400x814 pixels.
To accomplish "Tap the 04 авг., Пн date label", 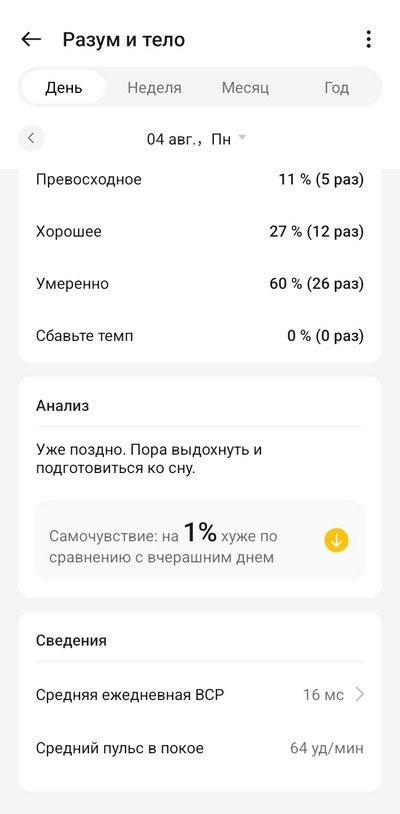I will tap(189, 139).
